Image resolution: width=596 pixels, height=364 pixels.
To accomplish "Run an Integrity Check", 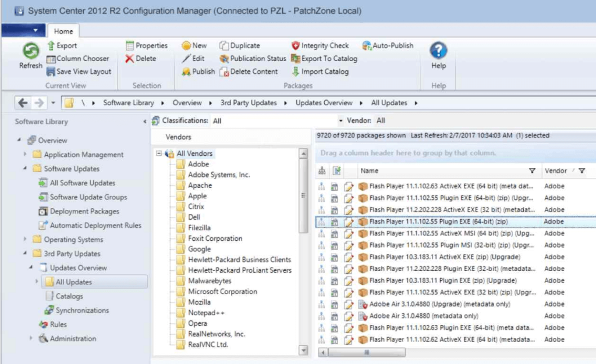I will pyautogui.click(x=320, y=45).
